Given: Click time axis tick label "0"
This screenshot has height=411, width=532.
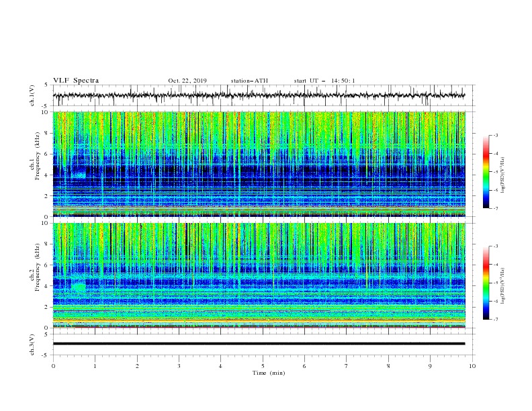Looking at the screenshot, I should tap(53, 366).
